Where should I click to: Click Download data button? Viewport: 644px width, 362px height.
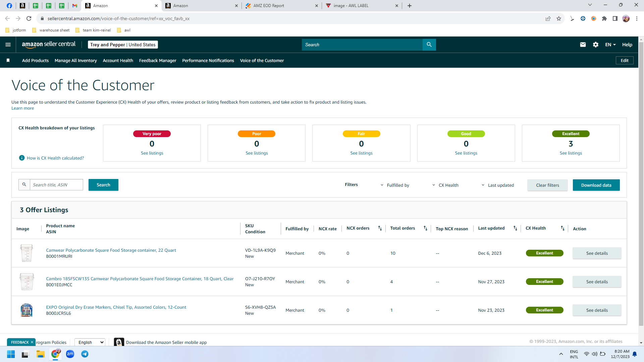596,185
